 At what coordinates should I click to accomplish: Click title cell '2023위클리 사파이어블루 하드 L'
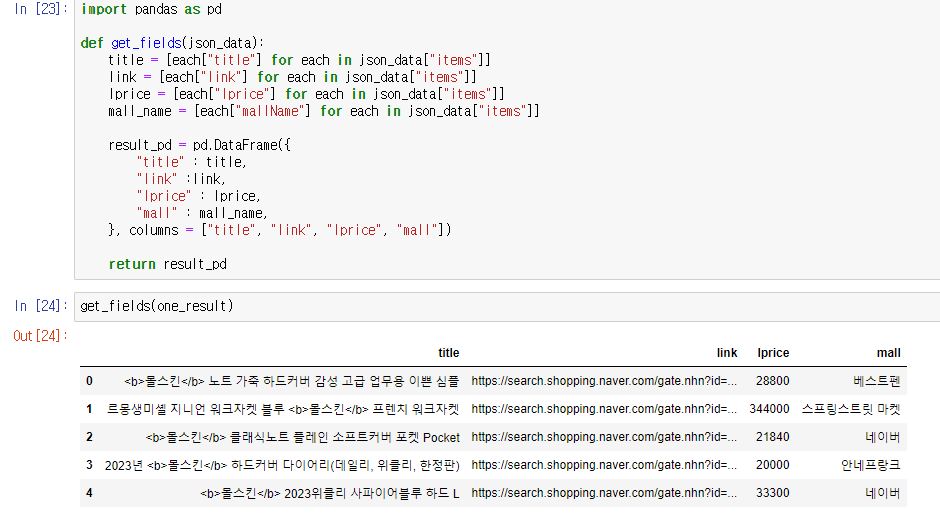tap(330, 494)
